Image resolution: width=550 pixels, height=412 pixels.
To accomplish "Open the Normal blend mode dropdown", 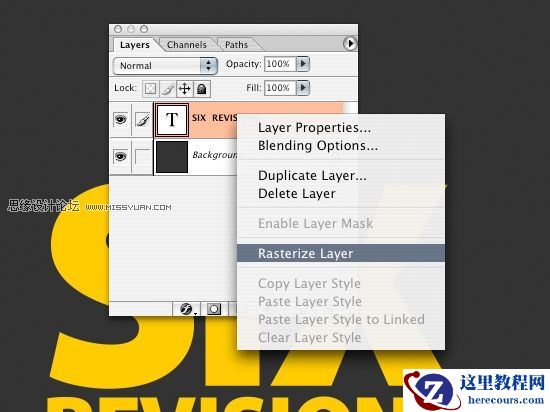I will pos(166,66).
